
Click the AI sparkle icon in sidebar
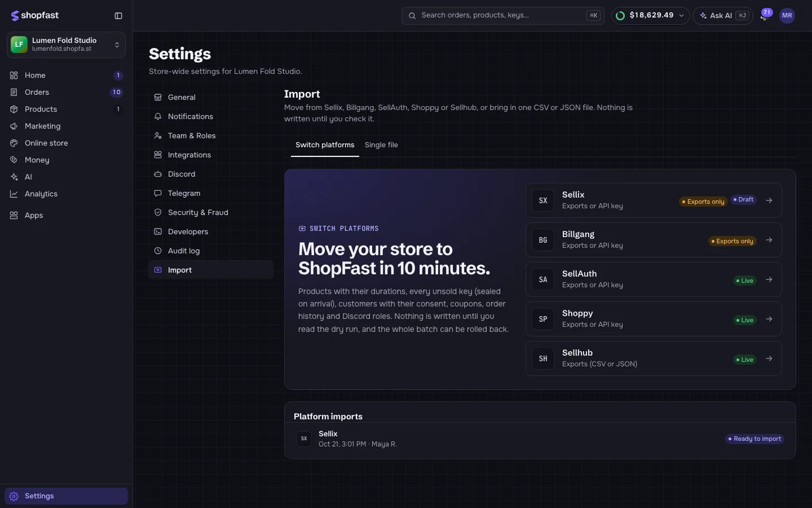coord(14,177)
